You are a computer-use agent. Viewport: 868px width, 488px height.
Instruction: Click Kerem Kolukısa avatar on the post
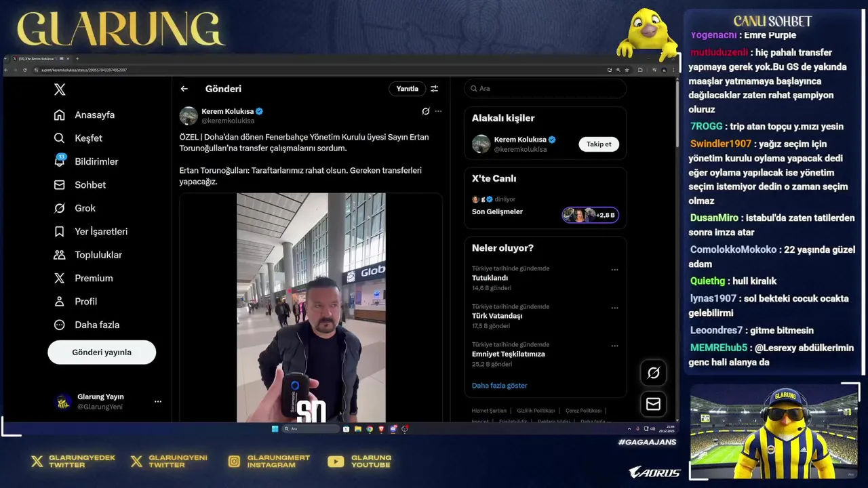point(189,116)
